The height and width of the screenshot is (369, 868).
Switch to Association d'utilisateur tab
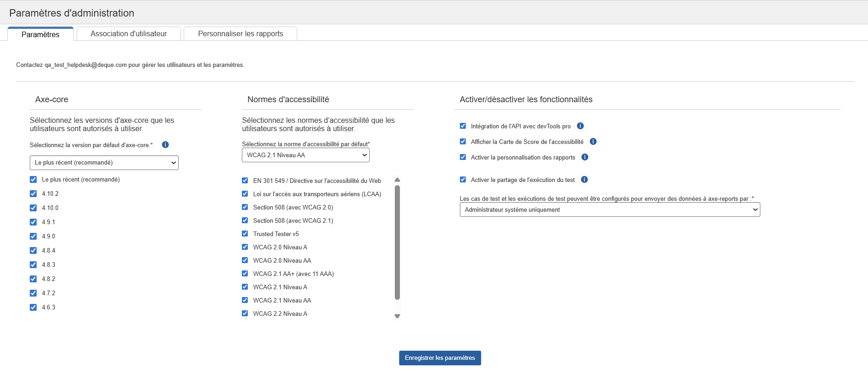tap(129, 34)
